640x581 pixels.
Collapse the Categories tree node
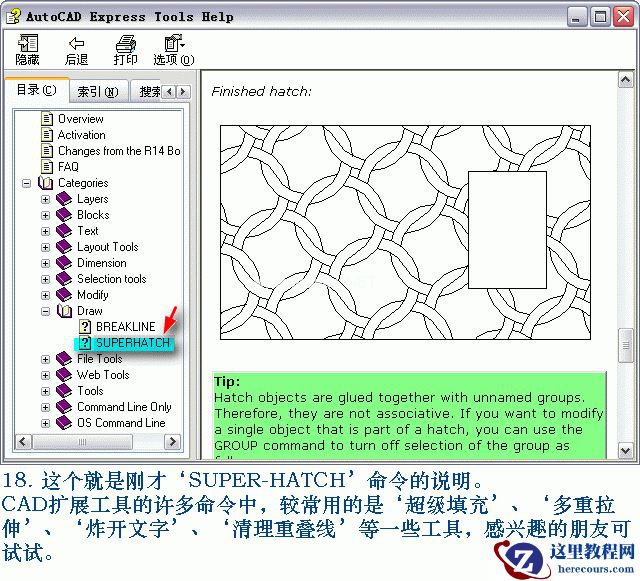[27, 183]
